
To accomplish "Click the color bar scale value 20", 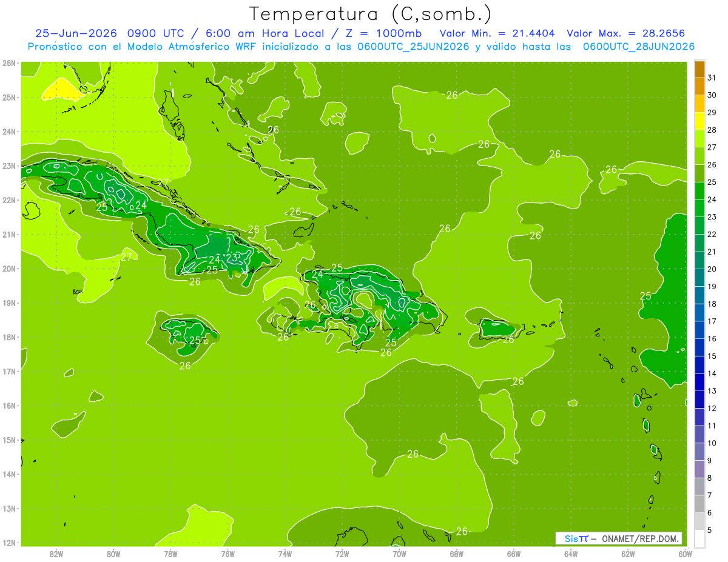I will click(712, 269).
